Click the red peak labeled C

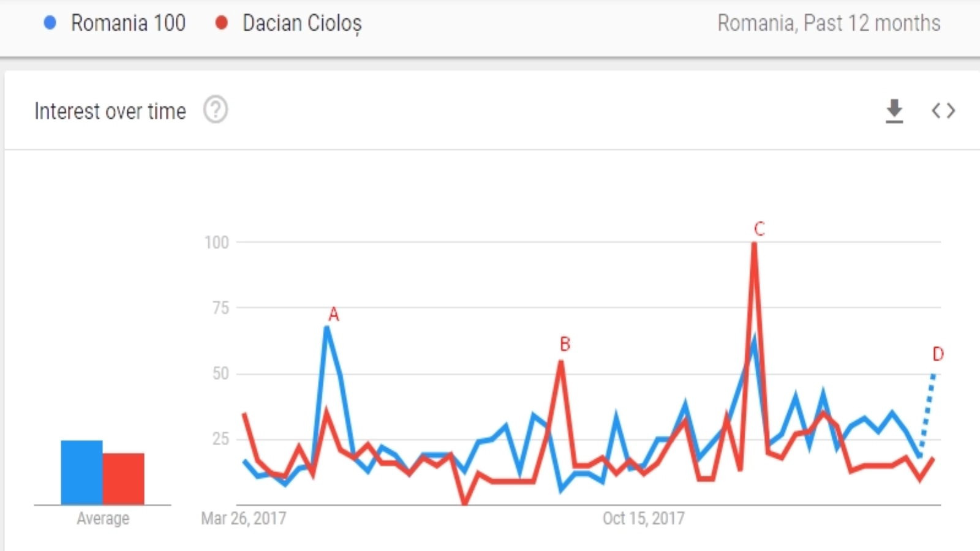[754, 244]
